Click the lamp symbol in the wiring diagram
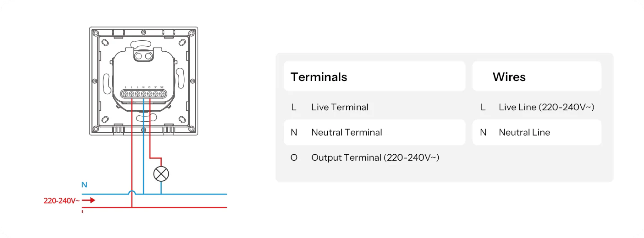The width and height of the screenshot is (644, 238). point(161,173)
